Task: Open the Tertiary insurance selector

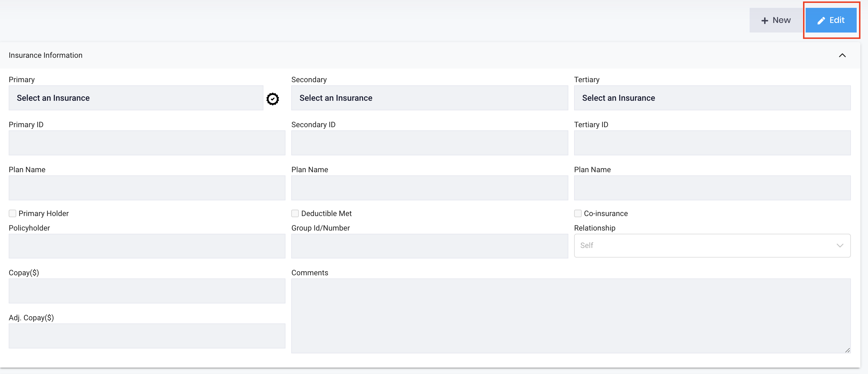Action: click(x=712, y=98)
